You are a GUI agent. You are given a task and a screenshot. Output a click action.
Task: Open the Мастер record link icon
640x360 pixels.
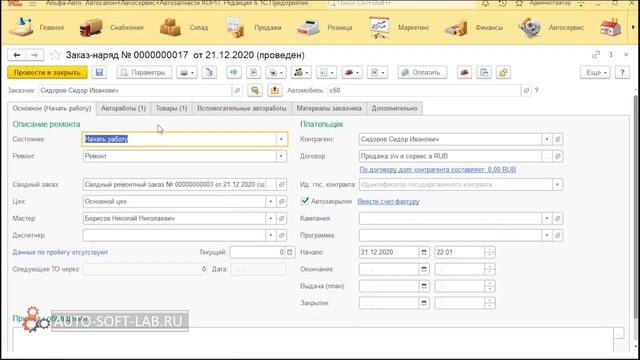[x=281, y=218]
